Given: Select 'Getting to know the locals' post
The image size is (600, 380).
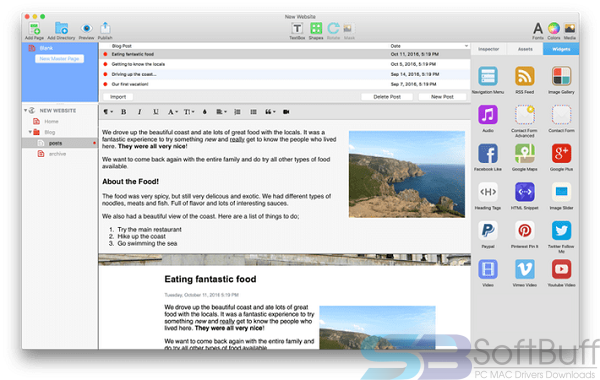Looking at the screenshot, I should (x=285, y=64).
